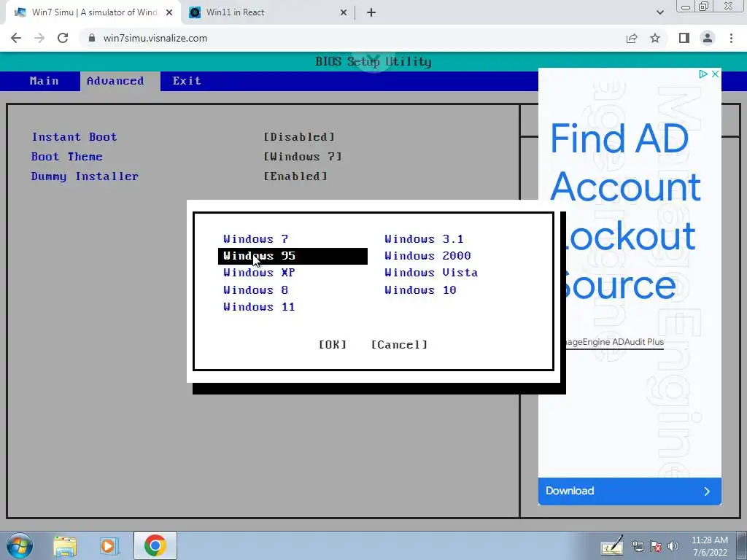This screenshot has height=560, width=747.
Task: Expand the tab search chevron
Action: click(x=659, y=13)
